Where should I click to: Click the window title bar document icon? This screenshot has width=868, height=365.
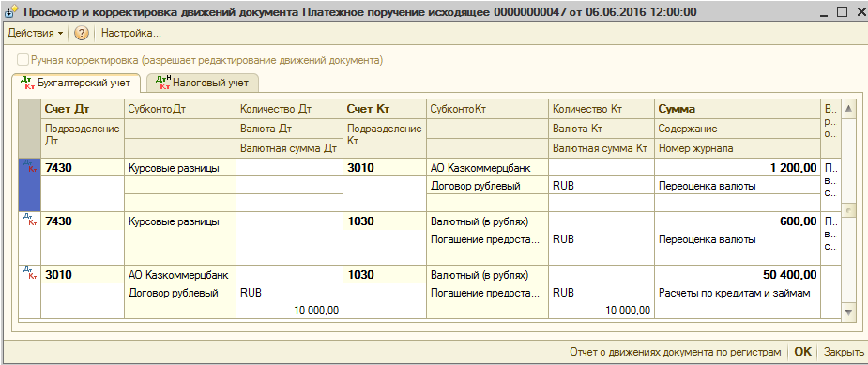(11, 11)
